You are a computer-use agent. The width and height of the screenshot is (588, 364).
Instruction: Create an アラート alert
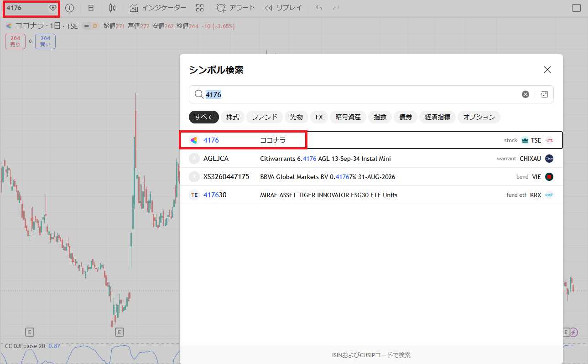pyautogui.click(x=236, y=8)
